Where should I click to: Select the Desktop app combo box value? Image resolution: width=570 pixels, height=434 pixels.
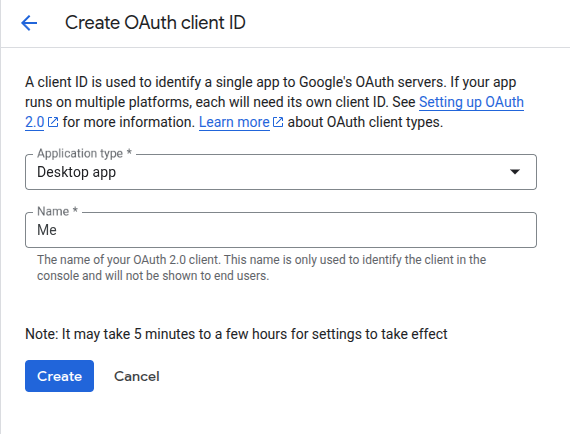pyautogui.click(x=281, y=172)
